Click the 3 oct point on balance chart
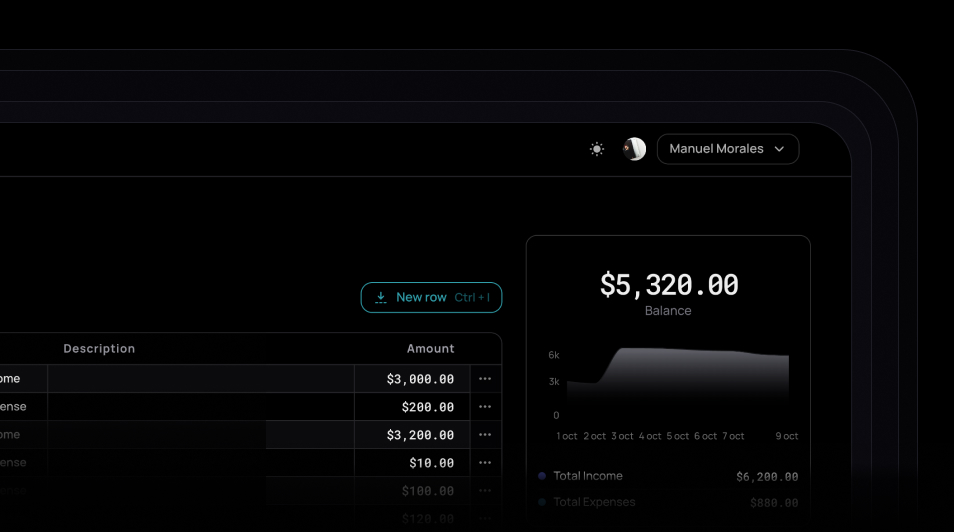The height and width of the screenshot is (532, 954). point(623,350)
